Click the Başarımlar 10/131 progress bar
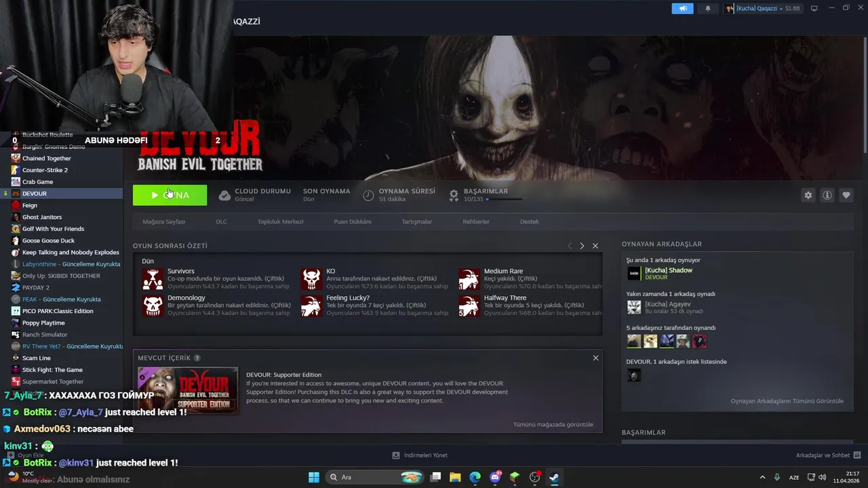868x488 pixels. point(504,199)
